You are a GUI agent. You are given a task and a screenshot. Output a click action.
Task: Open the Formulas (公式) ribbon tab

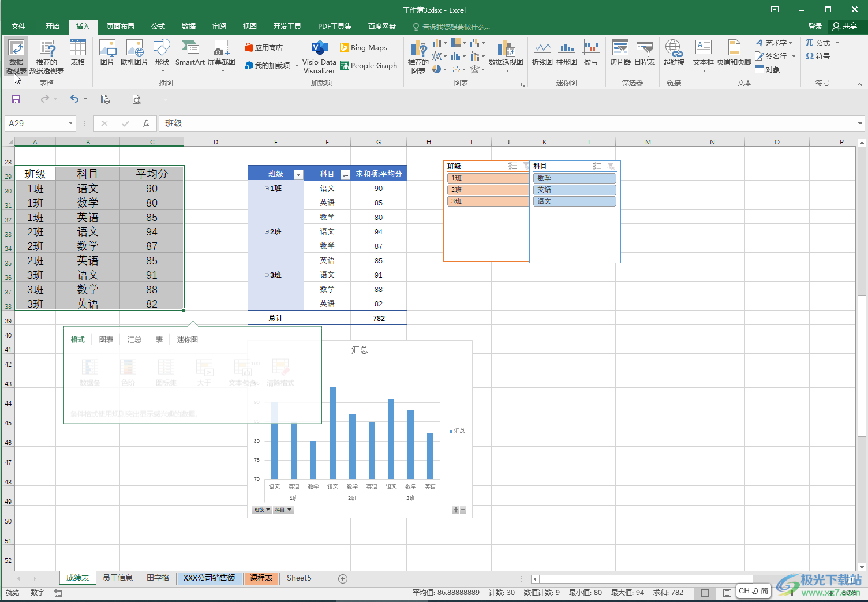click(158, 27)
